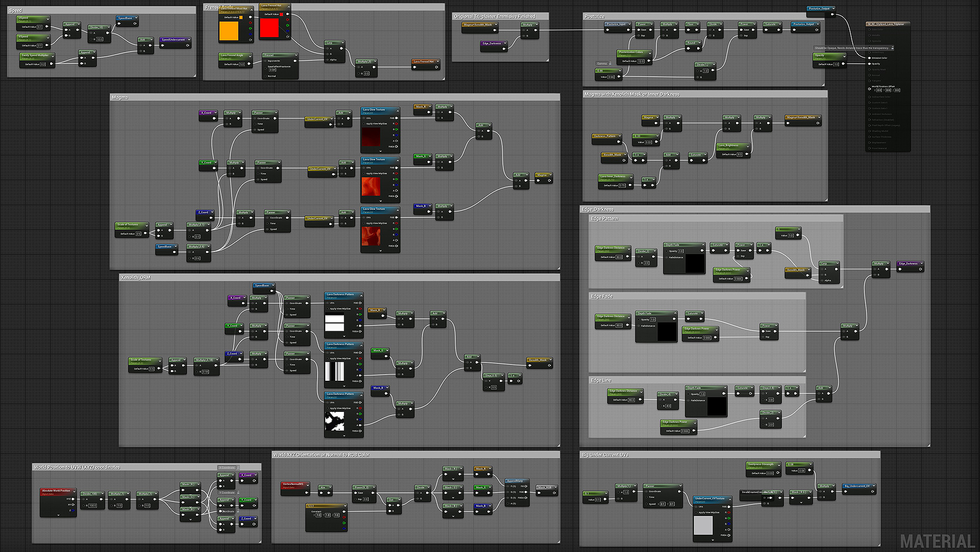Click the Opacity input pin on the result node
Image resolution: width=980 pixels, height=552 pixels.
870,64
